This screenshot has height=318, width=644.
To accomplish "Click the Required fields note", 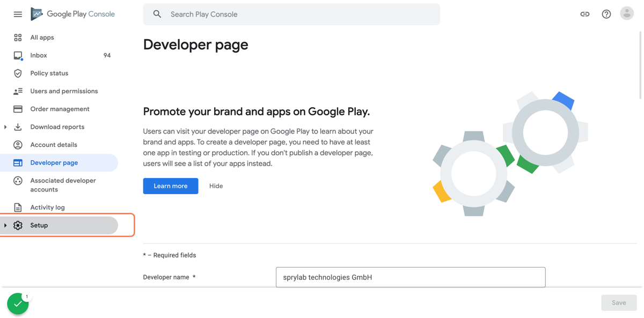I will [x=170, y=256].
